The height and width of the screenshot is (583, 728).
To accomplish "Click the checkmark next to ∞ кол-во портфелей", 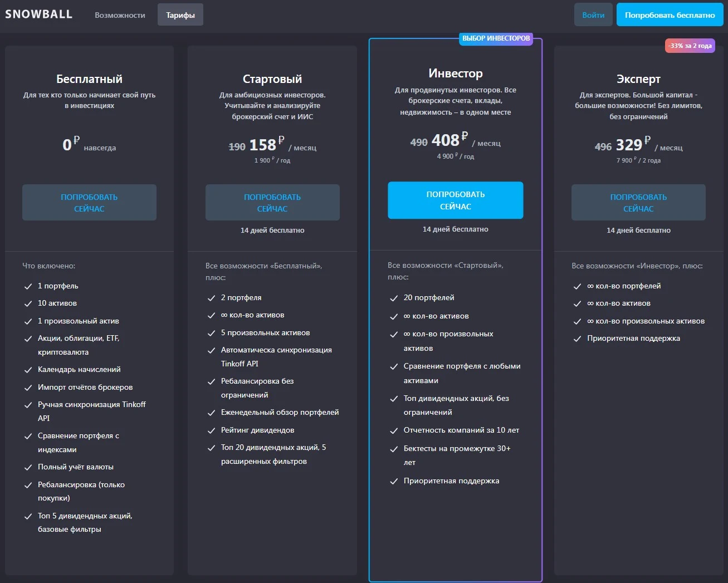I will pyautogui.click(x=577, y=286).
